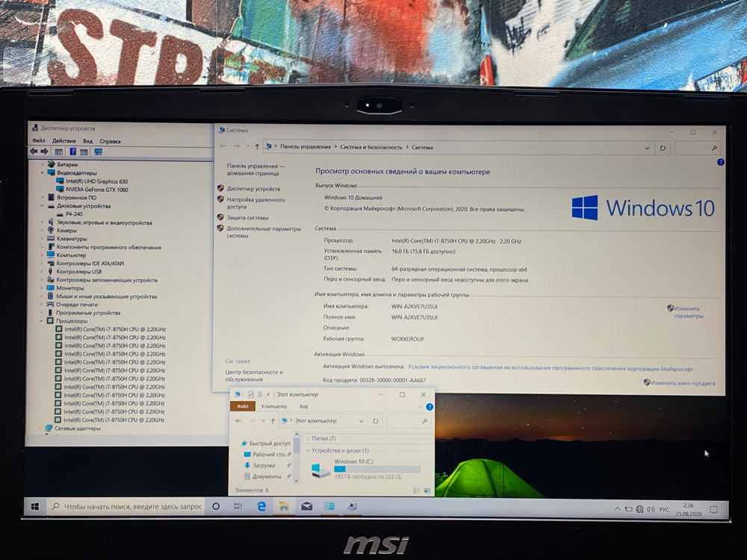Unpin Загрузки from Quick access
The height and width of the screenshot is (560, 747).
click(288, 465)
